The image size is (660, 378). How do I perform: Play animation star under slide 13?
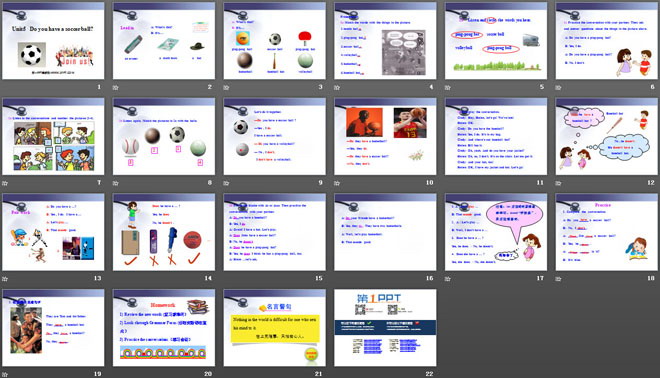tap(5, 279)
